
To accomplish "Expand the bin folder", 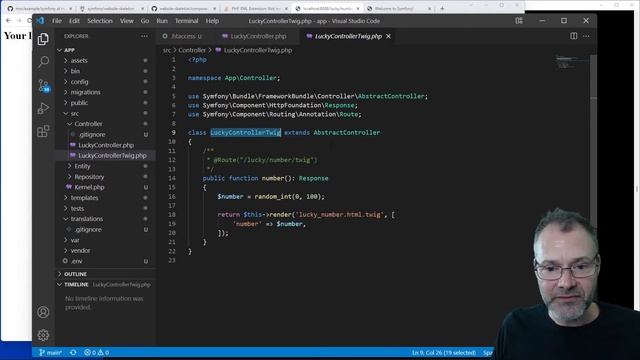I will (105, 71).
